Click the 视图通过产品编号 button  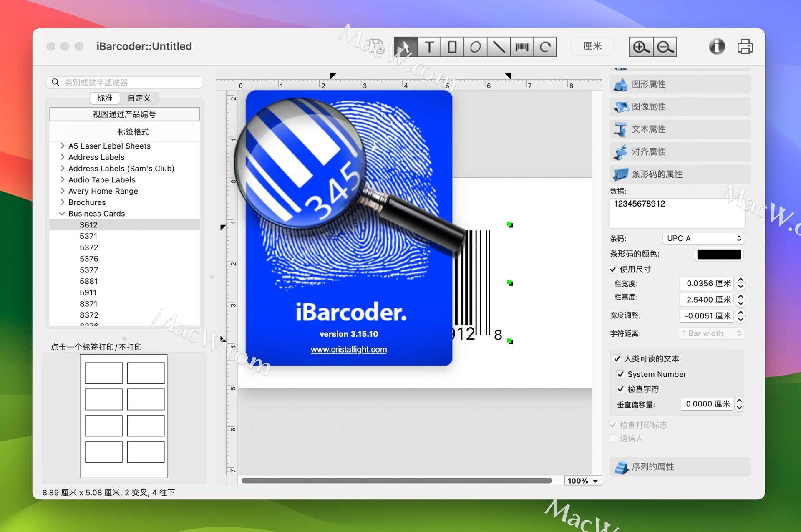tap(124, 114)
